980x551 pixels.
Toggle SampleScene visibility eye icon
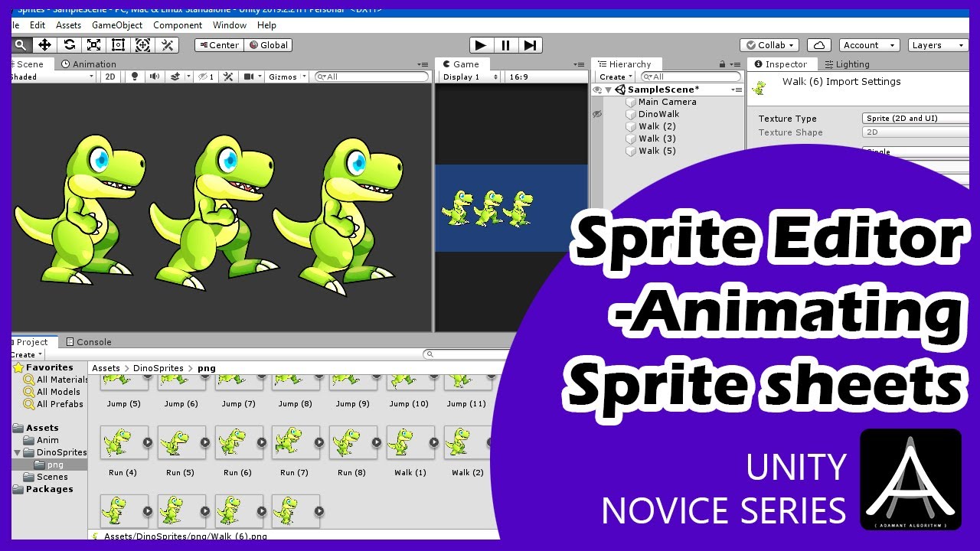597,90
